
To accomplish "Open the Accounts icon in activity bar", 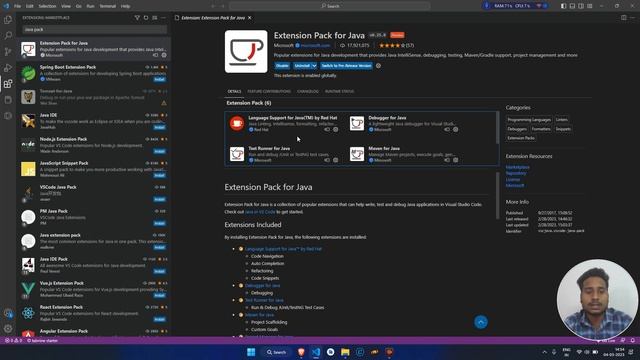I will click(x=8, y=313).
